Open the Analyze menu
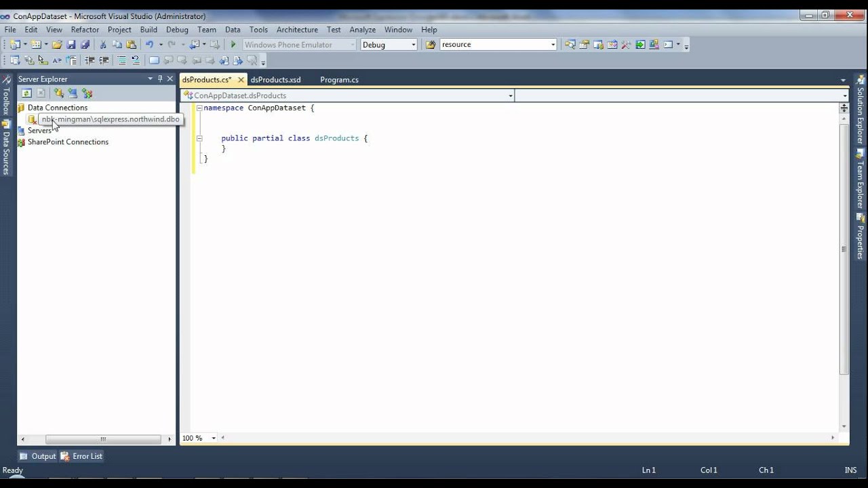This screenshot has height=488, width=868. click(363, 30)
